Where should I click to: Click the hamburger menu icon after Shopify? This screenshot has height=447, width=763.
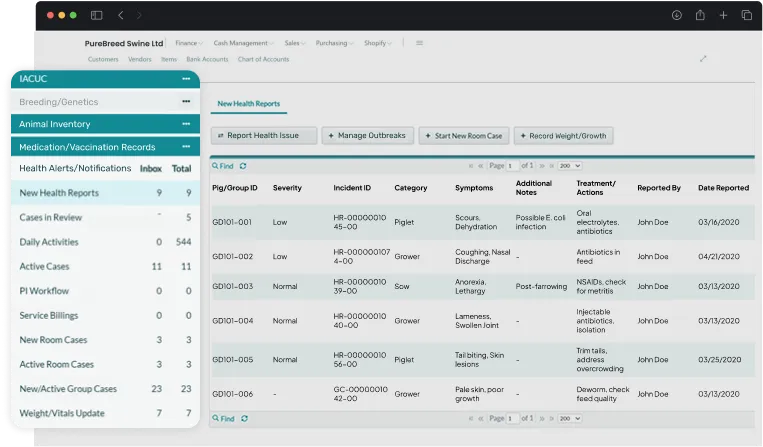click(419, 43)
